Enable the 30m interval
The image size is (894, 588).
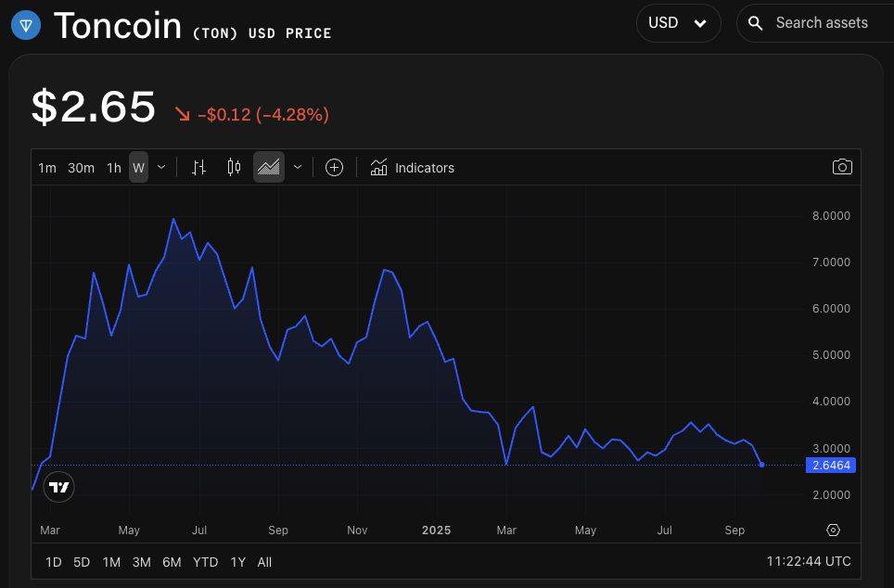coord(81,168)
